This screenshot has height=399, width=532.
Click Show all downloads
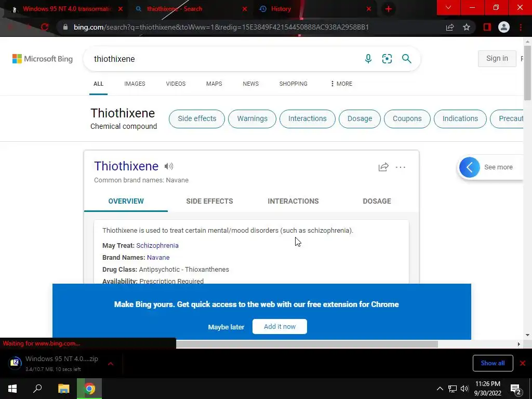point(493,363)
